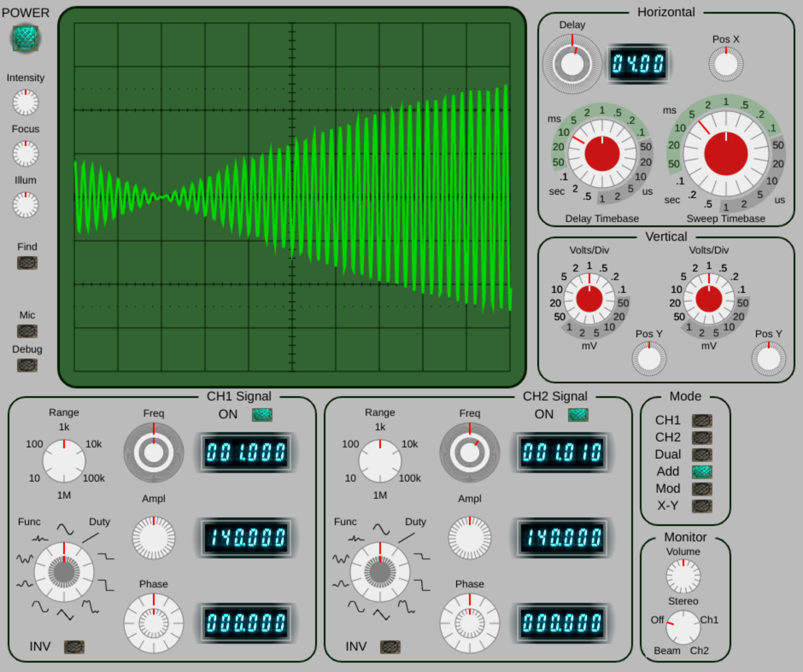Toggle the Mic switch
The width and height of the screenshot is (803, 672).
[27, 331]
